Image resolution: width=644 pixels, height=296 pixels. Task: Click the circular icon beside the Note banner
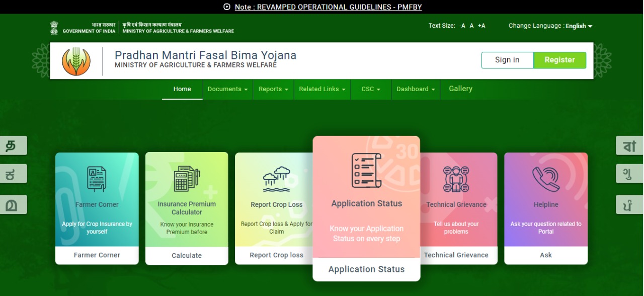pos(227,7)
